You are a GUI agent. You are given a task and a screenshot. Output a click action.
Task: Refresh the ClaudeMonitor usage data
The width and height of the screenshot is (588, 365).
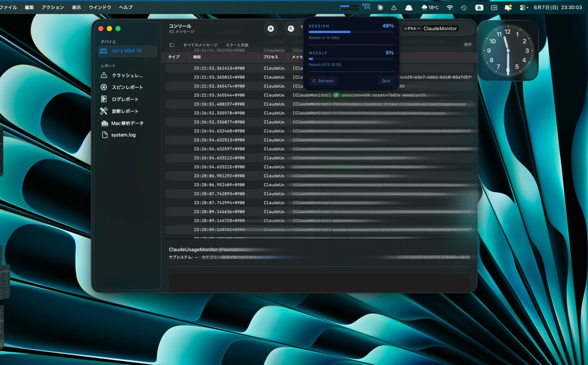(323, 81)
